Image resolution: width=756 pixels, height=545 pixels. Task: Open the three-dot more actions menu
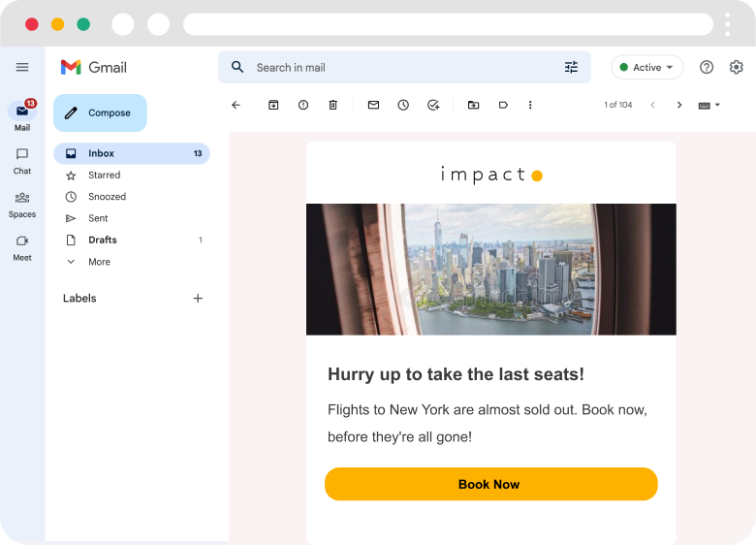tap(530, 105)
